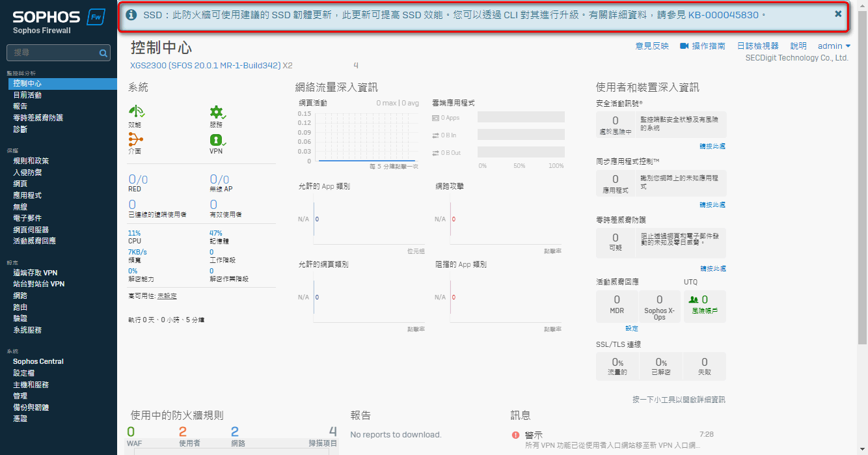The width and height of the screenshot is (868, 455).
Task: Click the 處於風險中 widget count
Action: 616,121
